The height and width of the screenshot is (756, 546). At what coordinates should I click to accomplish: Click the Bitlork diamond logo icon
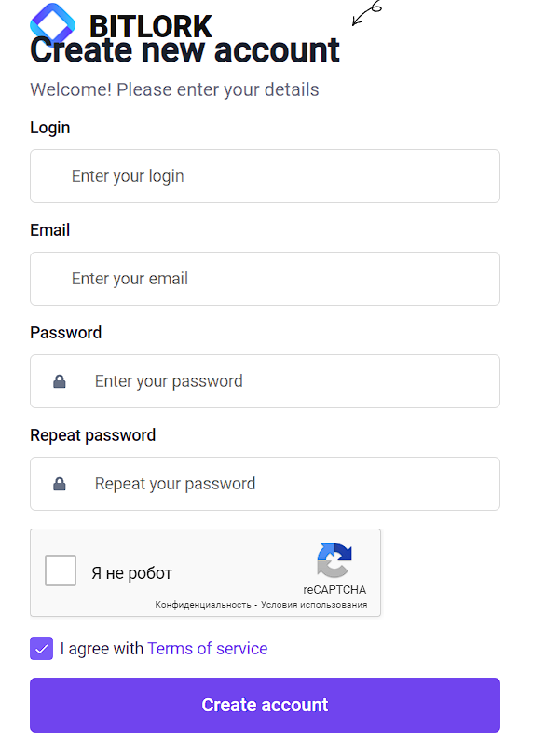[52, 22]
